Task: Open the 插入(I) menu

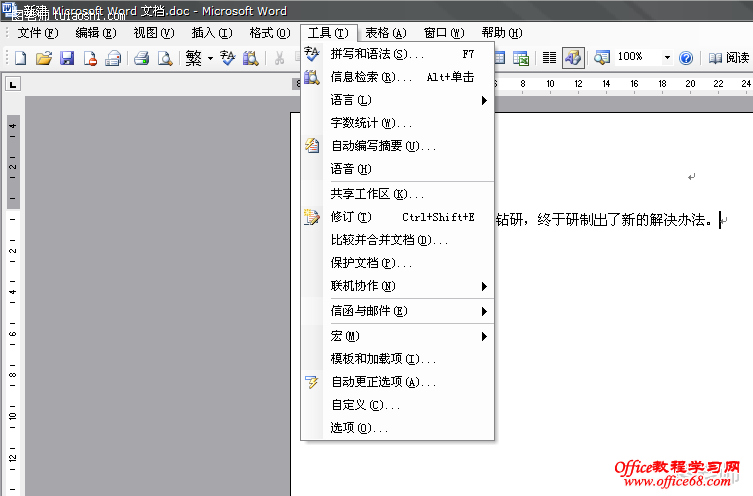Action: (x=212, y=33)
